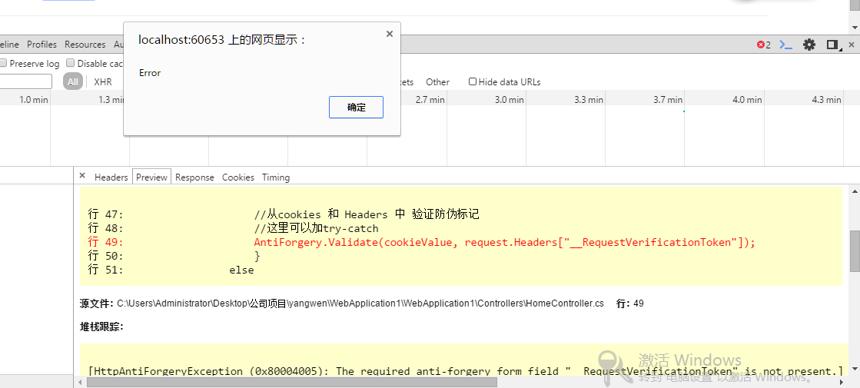Toggle the console drawer icon
Image resolution: width=860 pixels, height=388 pixels.
(785, 45)
